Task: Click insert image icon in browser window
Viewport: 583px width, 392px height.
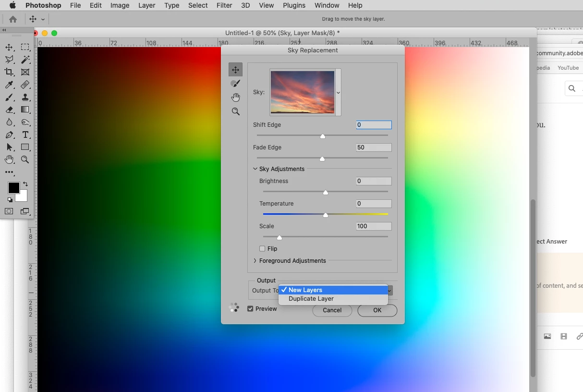Action: (547, 336)
